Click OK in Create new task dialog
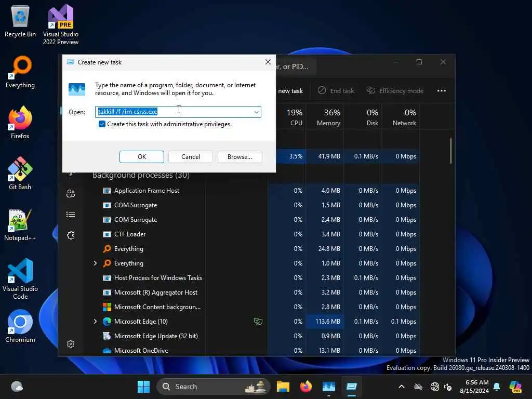The image size is (532, 399). (142, 157)
